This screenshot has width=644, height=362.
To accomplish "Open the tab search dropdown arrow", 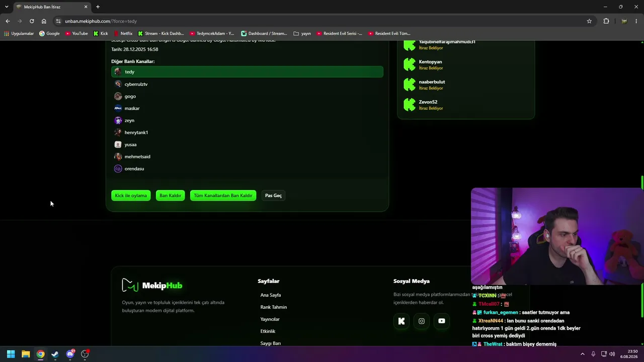I will [7, 7].
